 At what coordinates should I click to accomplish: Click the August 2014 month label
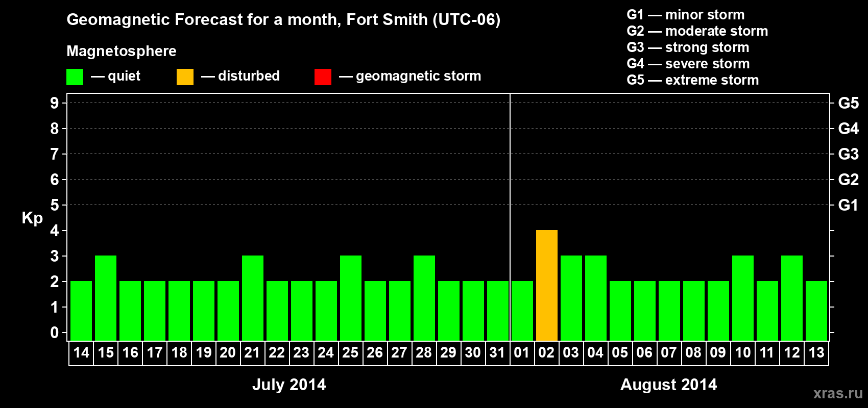[668, 385]
